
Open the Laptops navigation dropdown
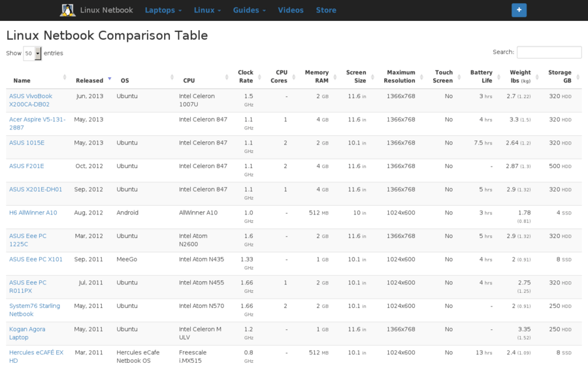163,10
